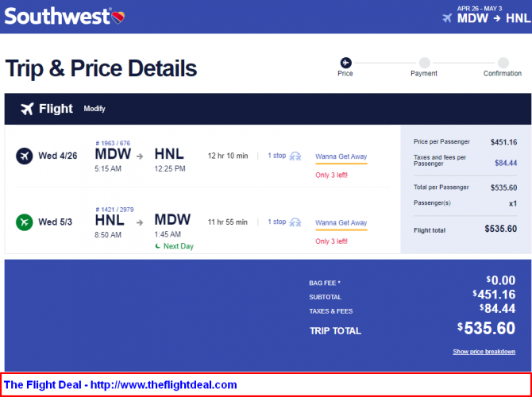Open flight numbers # 1963 / 676

coord(113,143)
